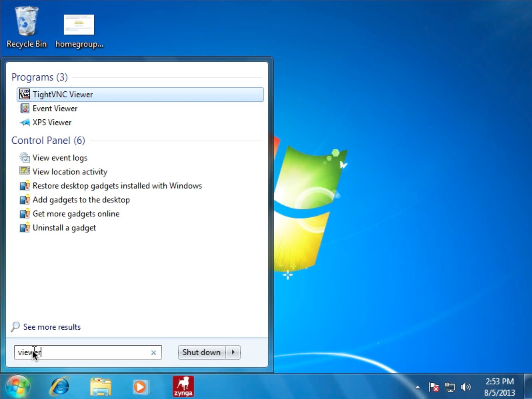Click the Get more gadgets online icon
The image size is (532, 399).
pos(25,214)
